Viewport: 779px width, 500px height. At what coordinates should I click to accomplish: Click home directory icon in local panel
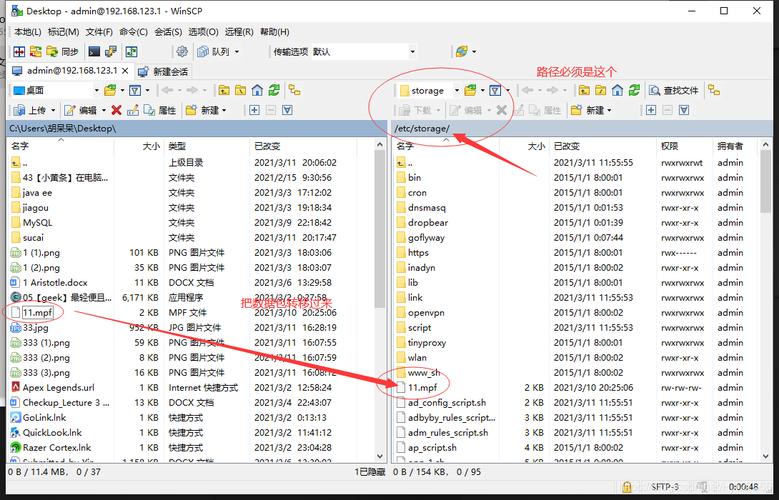pos(257,90)
